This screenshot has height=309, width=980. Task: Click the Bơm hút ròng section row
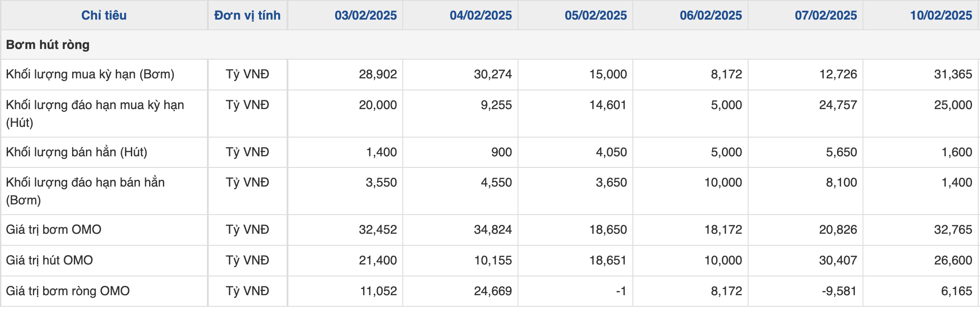coord(490,45)
